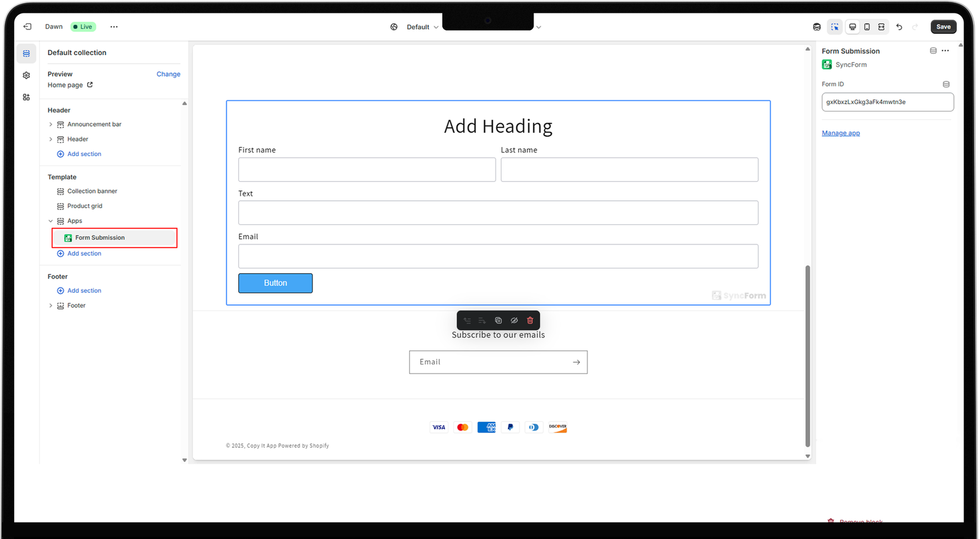Select the Product grid section

click(85, 206)
